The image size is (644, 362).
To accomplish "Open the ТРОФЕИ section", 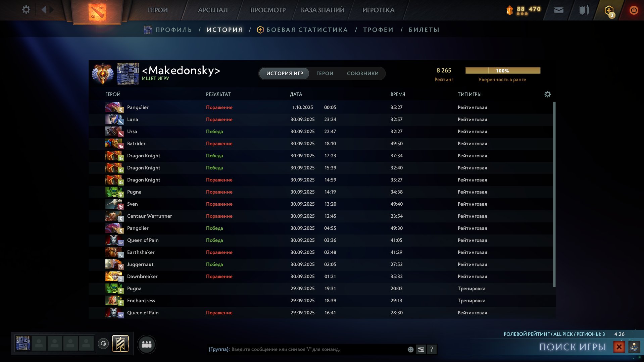I will [378, 30].
